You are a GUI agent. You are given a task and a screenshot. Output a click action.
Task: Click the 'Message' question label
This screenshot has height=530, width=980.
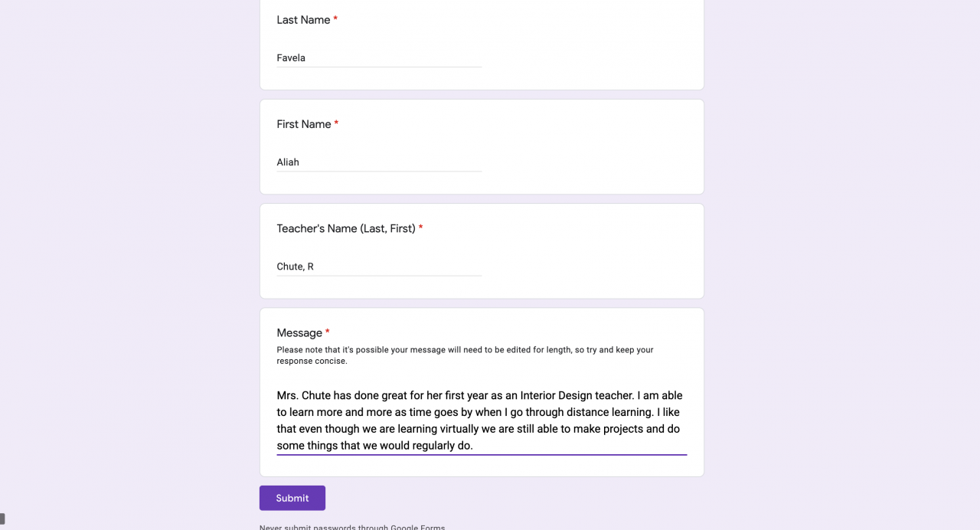tap(299, 333)
